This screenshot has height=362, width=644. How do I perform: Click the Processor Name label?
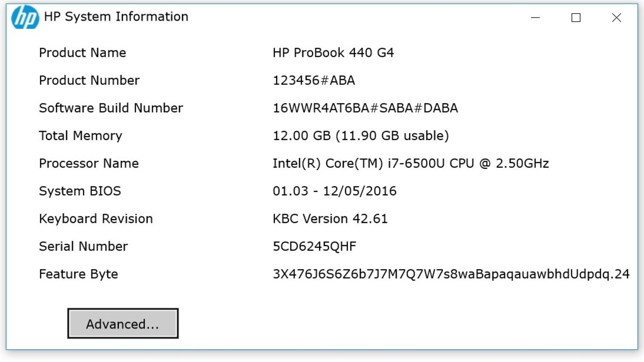click(x=89, y=164)
